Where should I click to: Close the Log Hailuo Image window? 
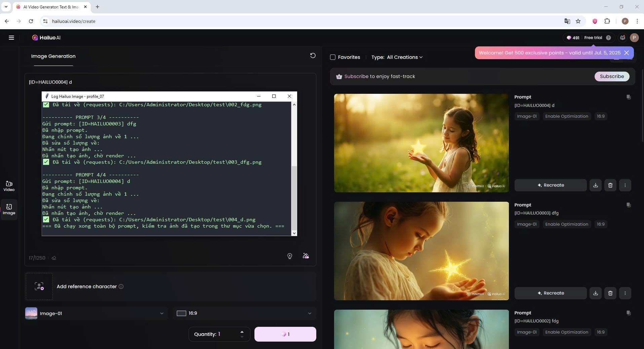coord(289,96)
